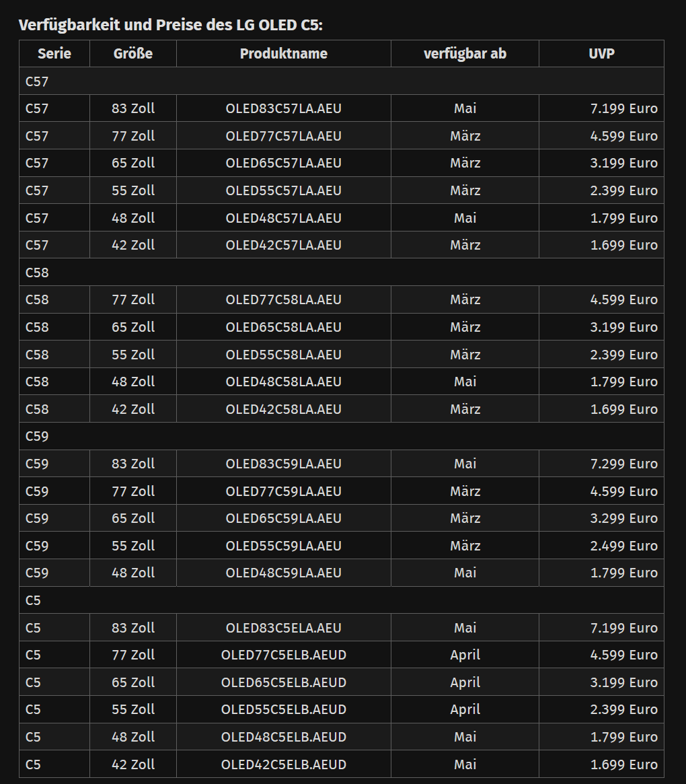The width and height of the screenshot is (686, 784).
Task: Click the 'UVP' column header
Action: click(x=601, y=53)
